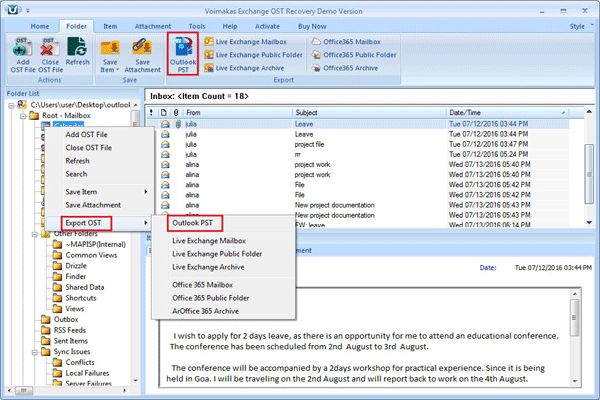Click the Save Item ribbon icon

coord(110,56)
